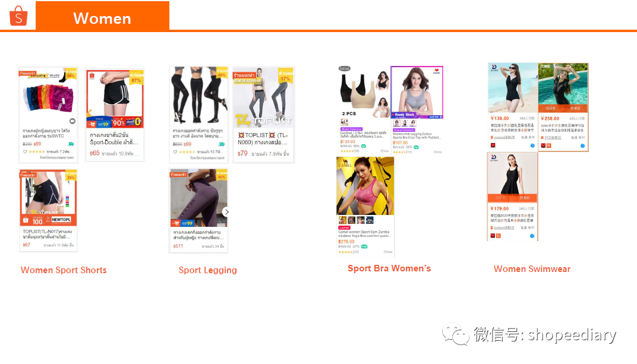Screen dimensions: 637x364
Task: Select first color variant under Camel bra
Action: 342,220
